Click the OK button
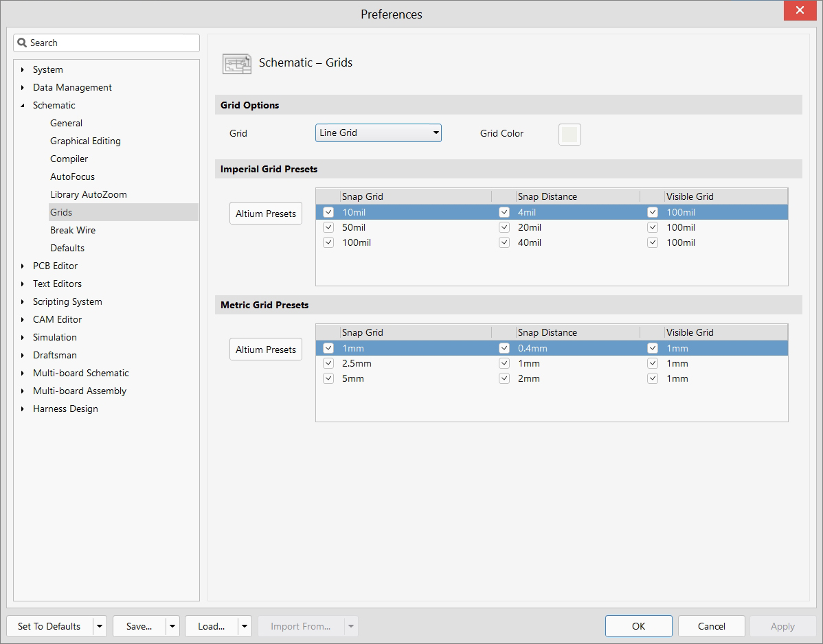The height and width of the screenshot is (644, 823). coord(638,626)
